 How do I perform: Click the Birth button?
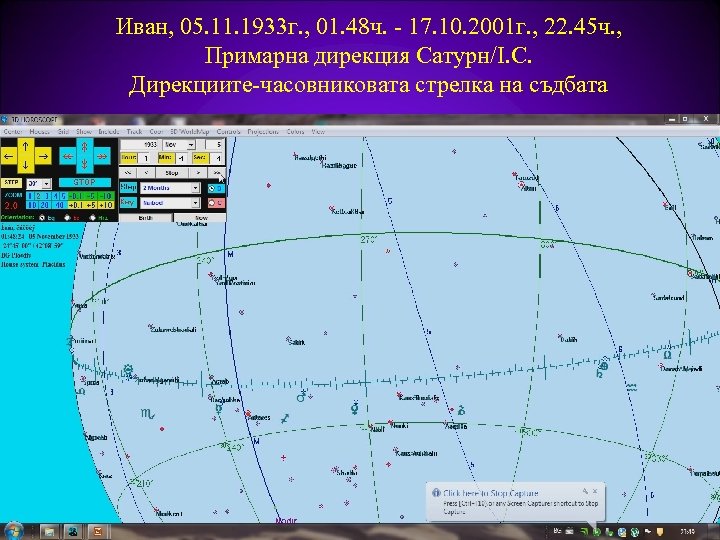tap(146, 218)
